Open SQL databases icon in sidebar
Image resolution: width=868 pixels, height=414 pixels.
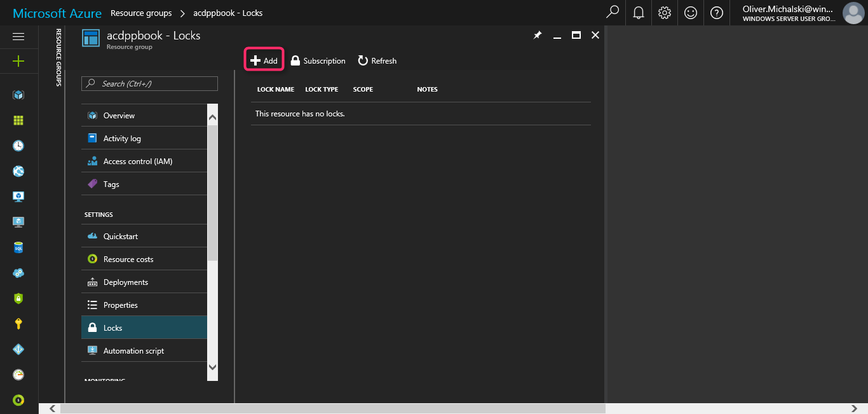pos(18,247)
